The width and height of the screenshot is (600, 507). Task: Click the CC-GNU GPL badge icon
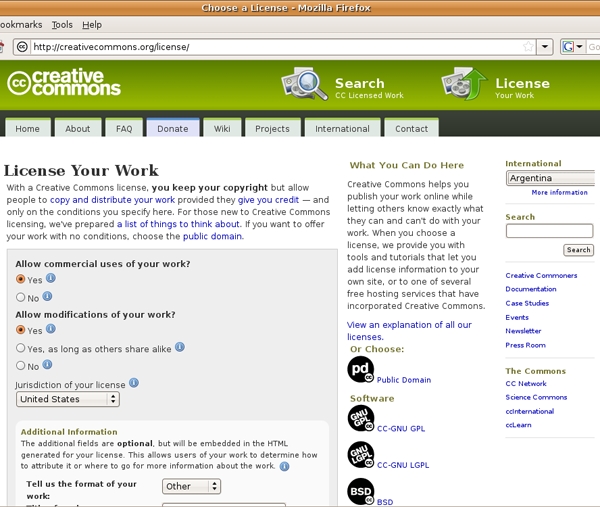[x=360, y=418]
